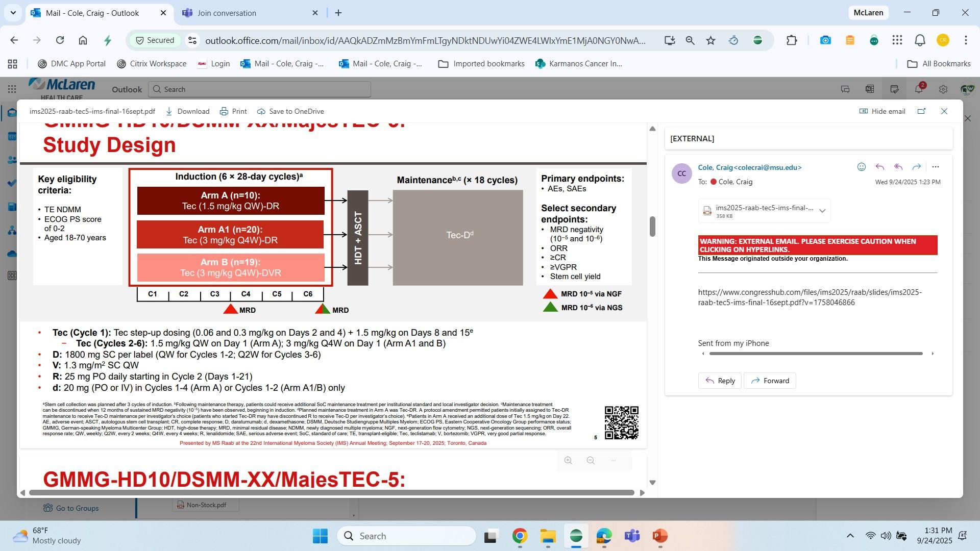The height and width of the screenshot is (551, 980).
Task: Zoom in on the PDF preview
Action: (568, 461)
